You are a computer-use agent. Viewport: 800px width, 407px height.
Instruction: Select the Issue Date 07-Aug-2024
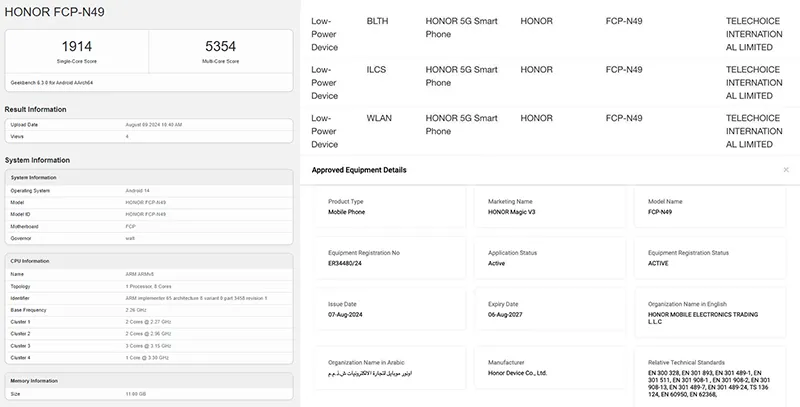click(x=345, y=315)
